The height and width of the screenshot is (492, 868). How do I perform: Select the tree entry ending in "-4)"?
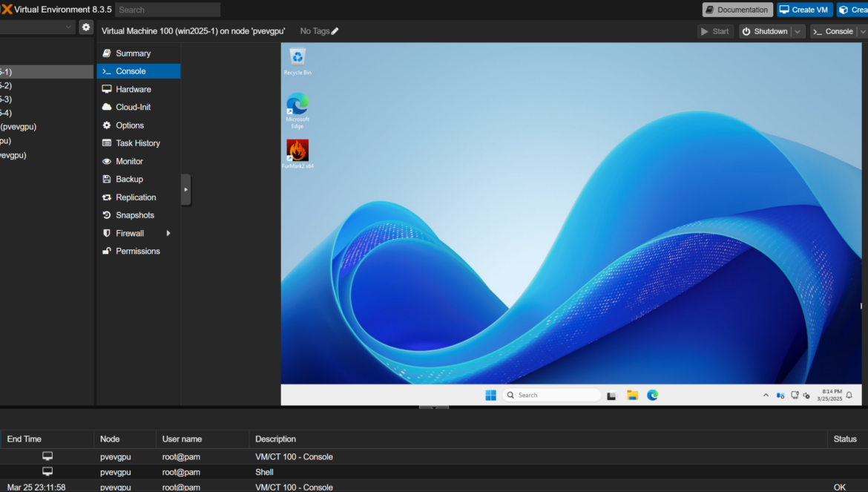point(47,113)
